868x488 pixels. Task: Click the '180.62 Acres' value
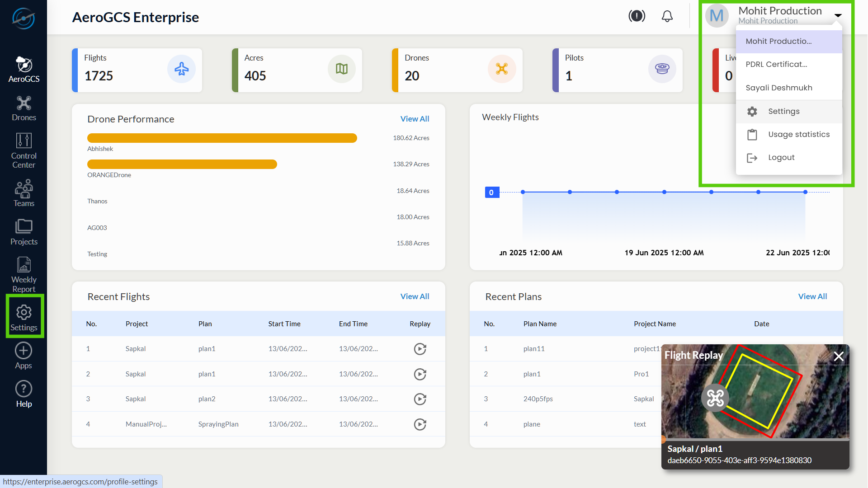click(411, 138)
